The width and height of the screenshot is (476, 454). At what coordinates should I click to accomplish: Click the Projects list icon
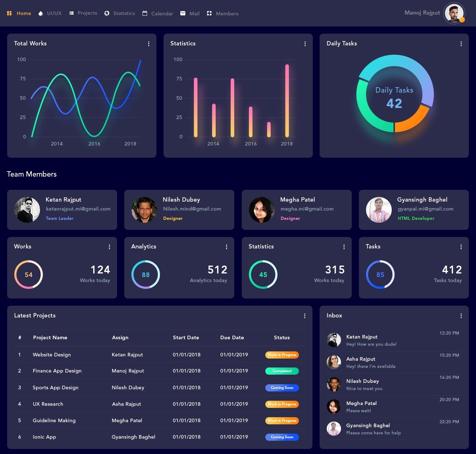[x=71, y=13]
